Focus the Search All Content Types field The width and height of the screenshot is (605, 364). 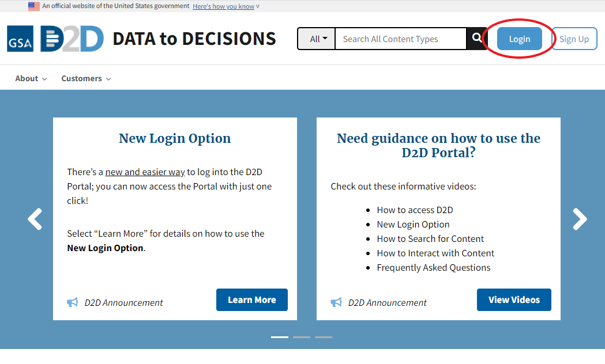(x=400, y=39)
